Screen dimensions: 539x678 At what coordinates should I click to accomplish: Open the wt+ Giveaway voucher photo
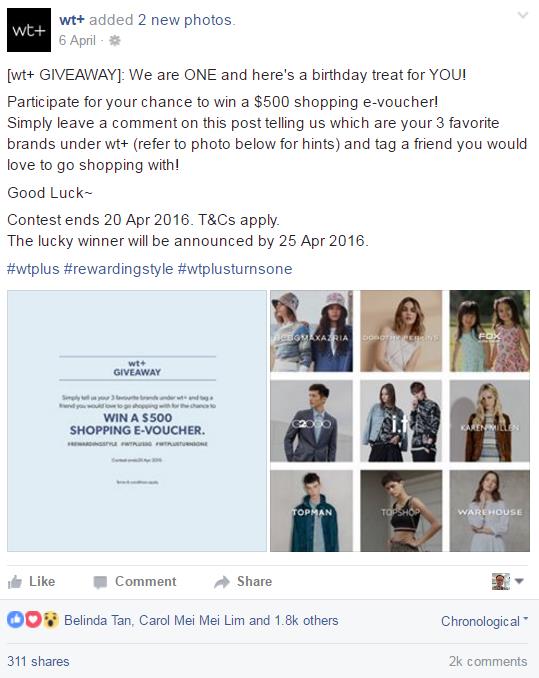coord(137,421)
